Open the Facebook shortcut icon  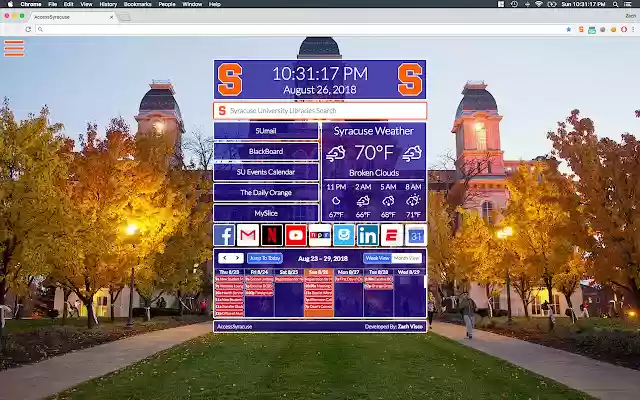tap(224, 235)
